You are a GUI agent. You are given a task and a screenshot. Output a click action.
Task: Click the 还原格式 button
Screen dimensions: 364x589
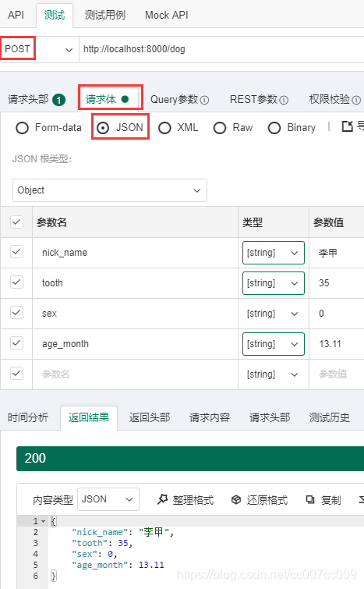tap(260, 499)
